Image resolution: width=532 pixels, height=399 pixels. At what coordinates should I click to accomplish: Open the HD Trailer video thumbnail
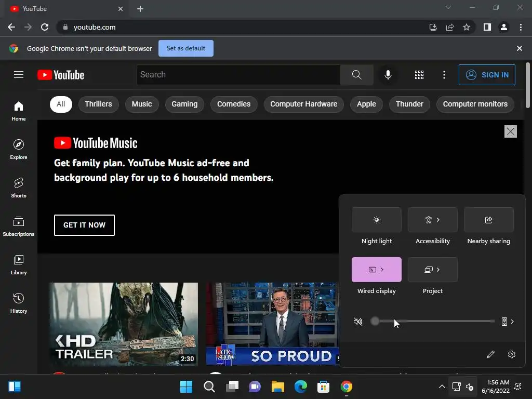click(x=123, y=324)
